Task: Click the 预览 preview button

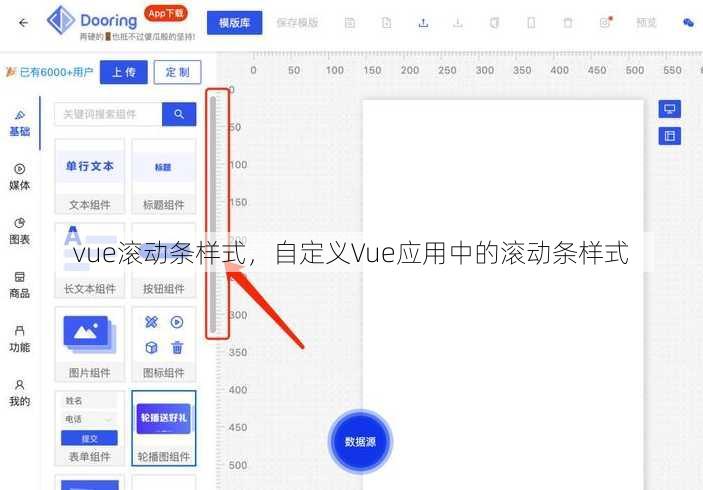Action: point(646,22)
